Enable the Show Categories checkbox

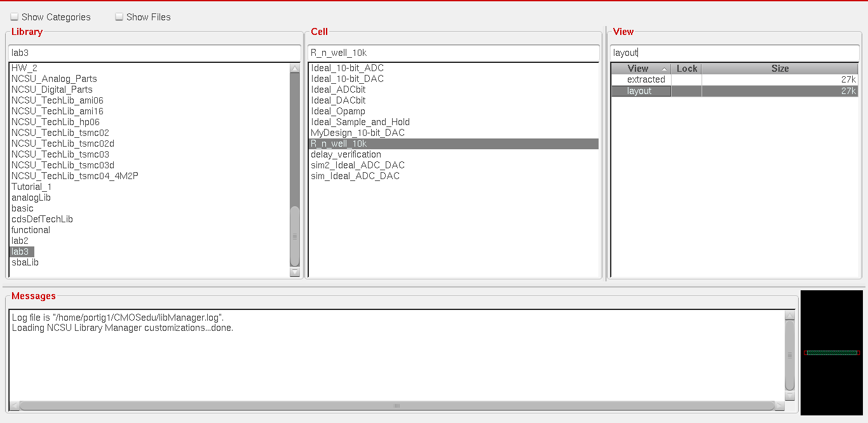[x=15, y=17]
